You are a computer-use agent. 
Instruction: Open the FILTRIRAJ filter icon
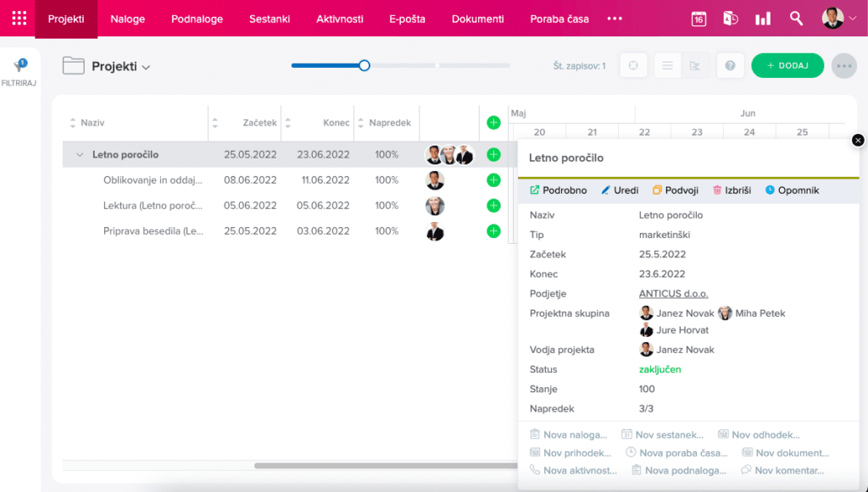(x=19, y=68)
